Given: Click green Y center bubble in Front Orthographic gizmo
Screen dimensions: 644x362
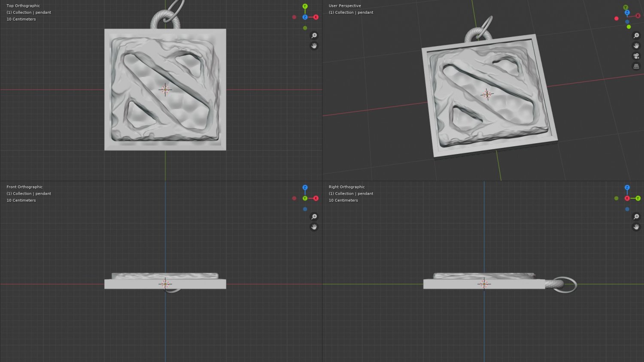Looking at the screenshot, I should pos(305,198).
